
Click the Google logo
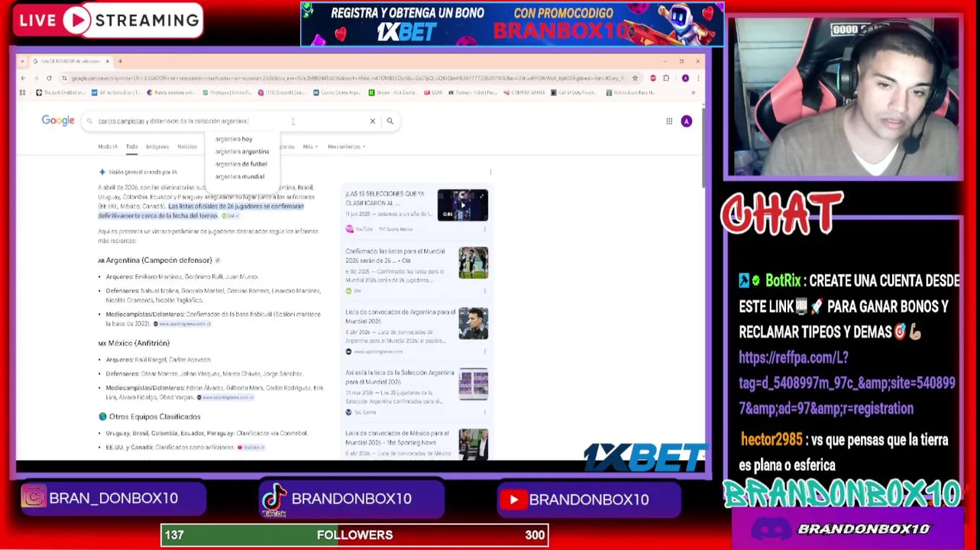click(58, 121)
